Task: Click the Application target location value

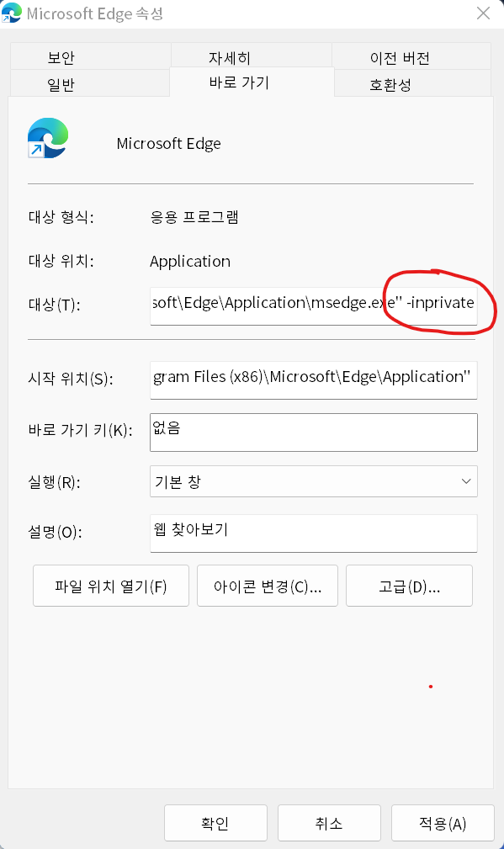Action: tap(190, 262)
